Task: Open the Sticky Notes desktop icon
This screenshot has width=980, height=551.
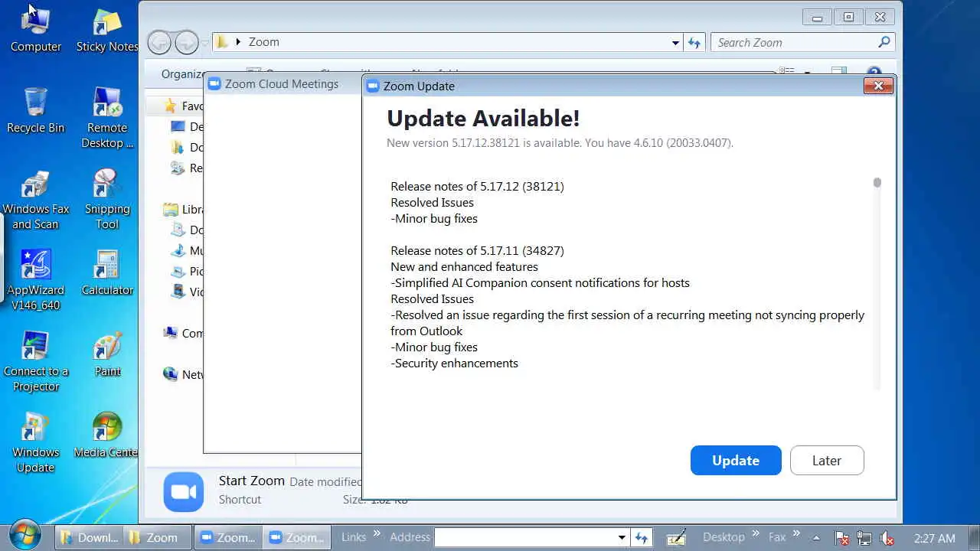Action: click(107, 31)
